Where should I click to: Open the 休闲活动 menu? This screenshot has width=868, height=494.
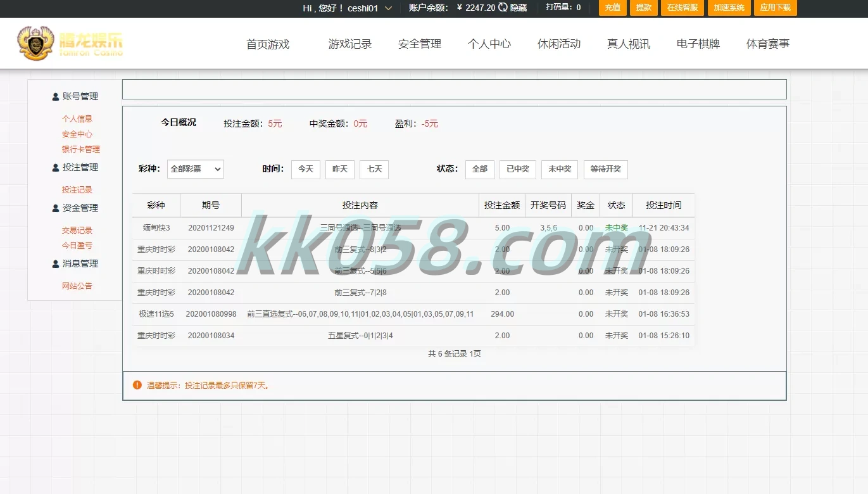click(559, 44)
